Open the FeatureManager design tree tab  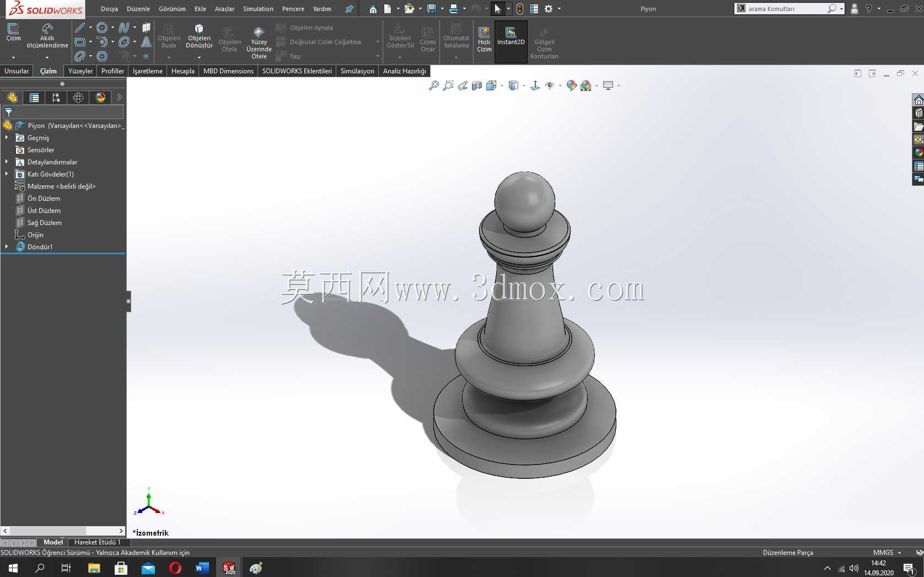point(12,98)
